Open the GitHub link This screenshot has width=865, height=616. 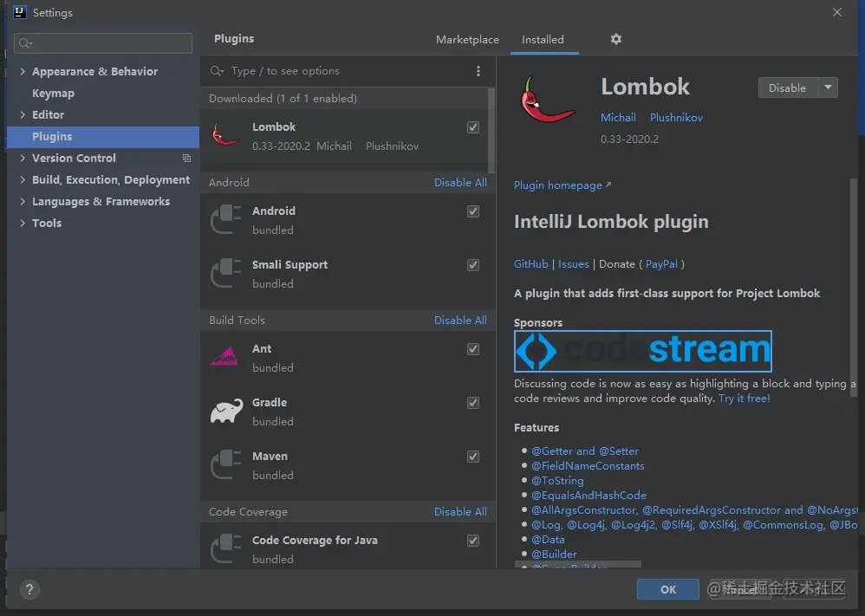[x=530, y=264]
